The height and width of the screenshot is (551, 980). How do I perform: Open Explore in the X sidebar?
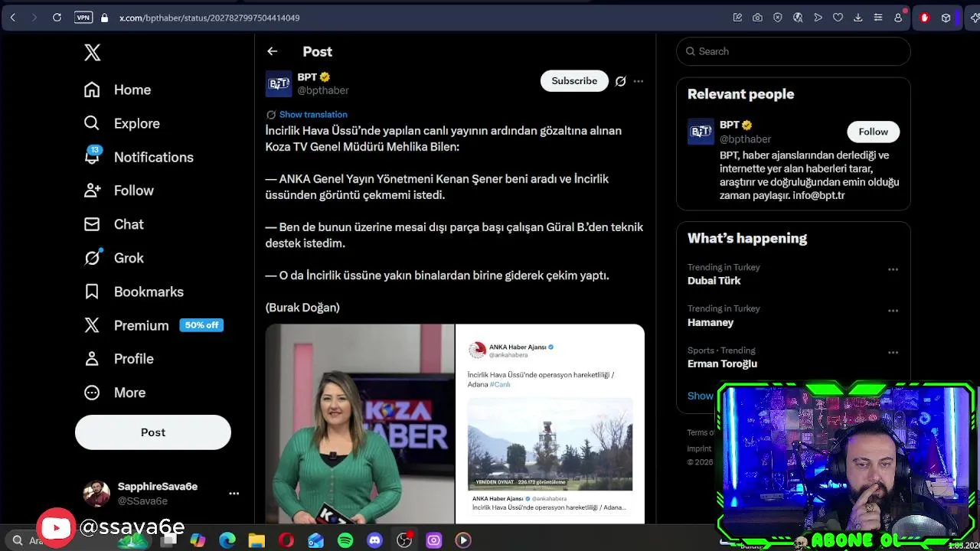(122, 123)
